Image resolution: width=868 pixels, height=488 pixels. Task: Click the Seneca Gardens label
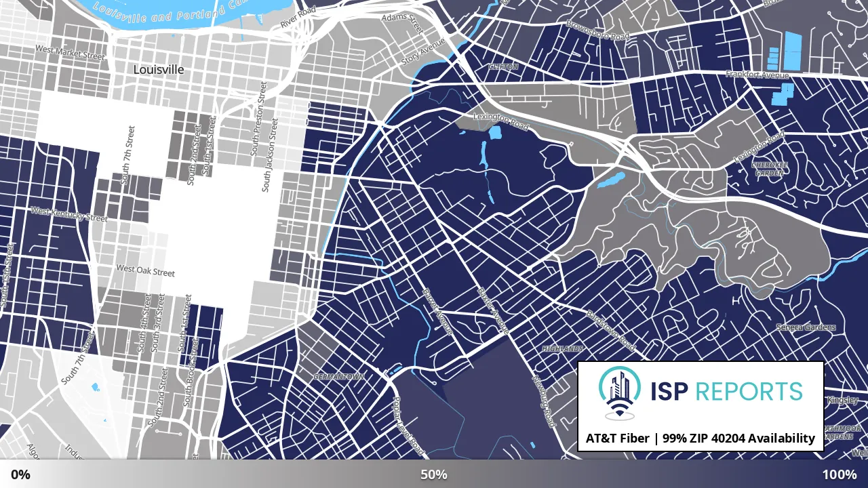806,327
